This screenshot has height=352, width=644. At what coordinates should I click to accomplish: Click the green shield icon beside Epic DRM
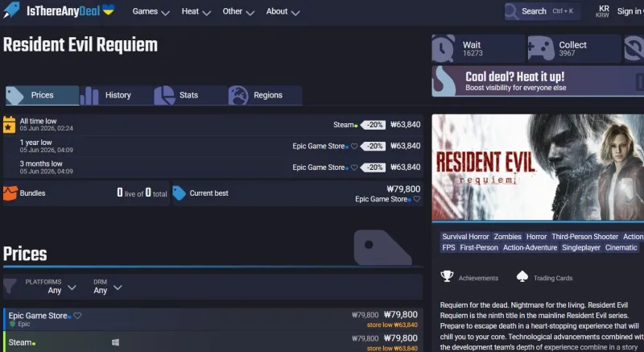[12, 324]
